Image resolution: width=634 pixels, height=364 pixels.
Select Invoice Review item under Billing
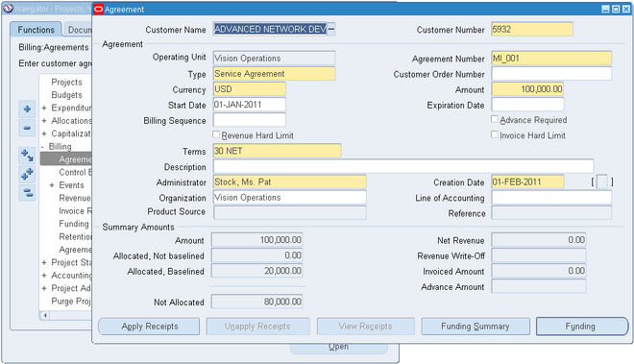75,211
